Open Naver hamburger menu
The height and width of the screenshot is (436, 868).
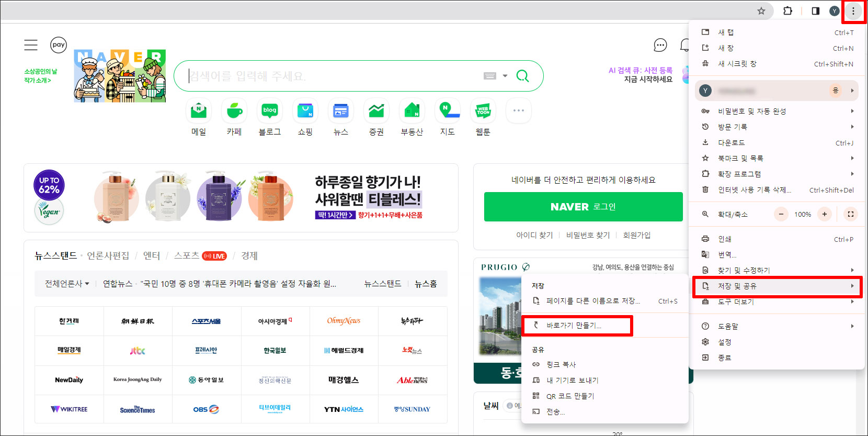pos(31,45)
